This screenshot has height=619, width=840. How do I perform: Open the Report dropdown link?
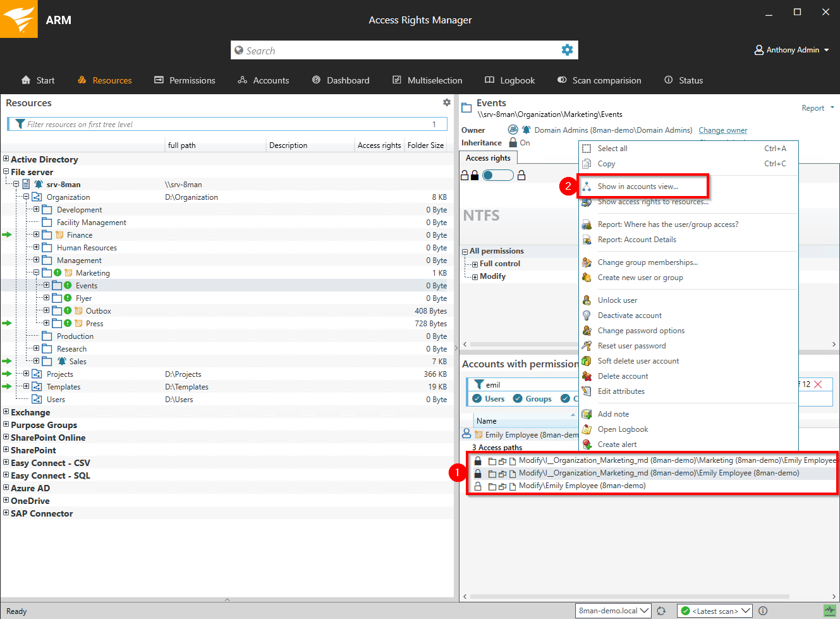[817, 108]
